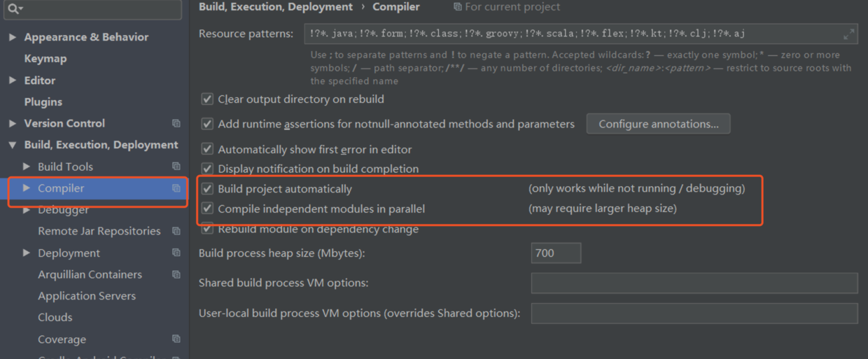Click the project-level icon next to Version Control
The width and height of the screenshot is (868, 359).
(x=176, y=123)
